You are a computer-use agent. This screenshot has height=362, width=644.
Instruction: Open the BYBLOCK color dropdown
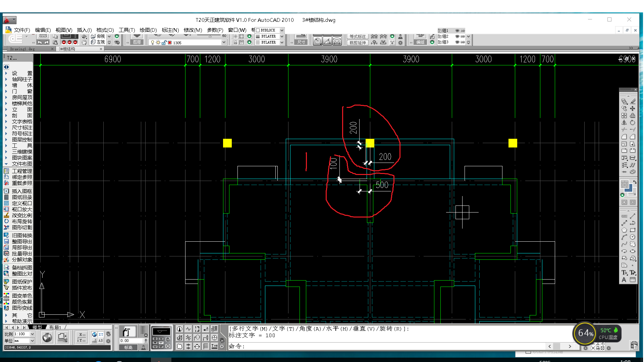[x=282, y=30]
